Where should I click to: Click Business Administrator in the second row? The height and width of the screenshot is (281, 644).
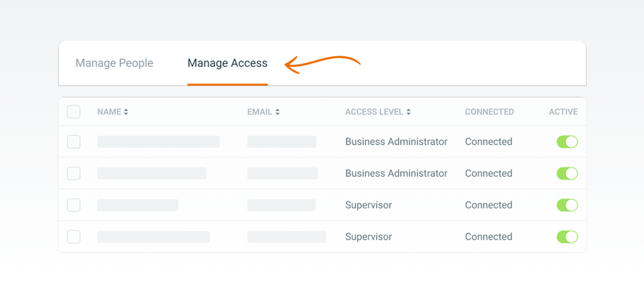click(x=396, y=173)
